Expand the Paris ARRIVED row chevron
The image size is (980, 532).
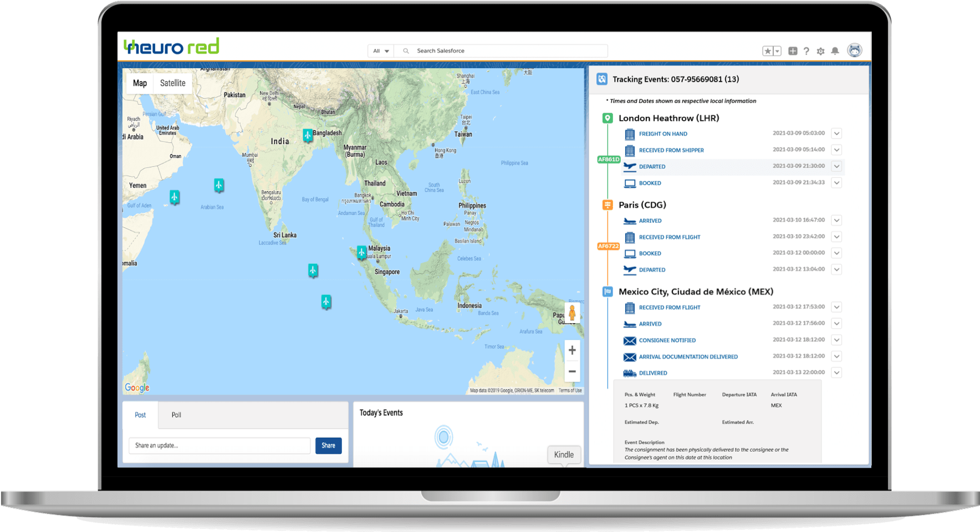837,221
